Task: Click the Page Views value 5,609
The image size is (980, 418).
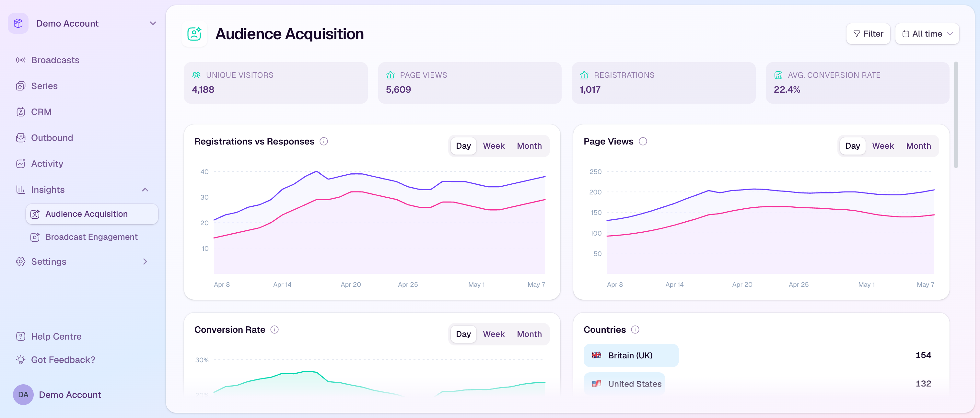Action: click(398, 90)
